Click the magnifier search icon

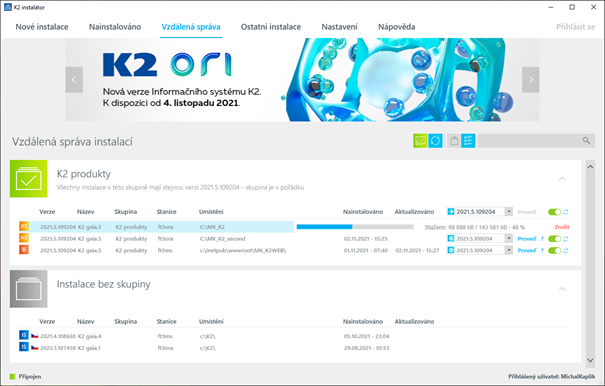click(x=586, y=141)
